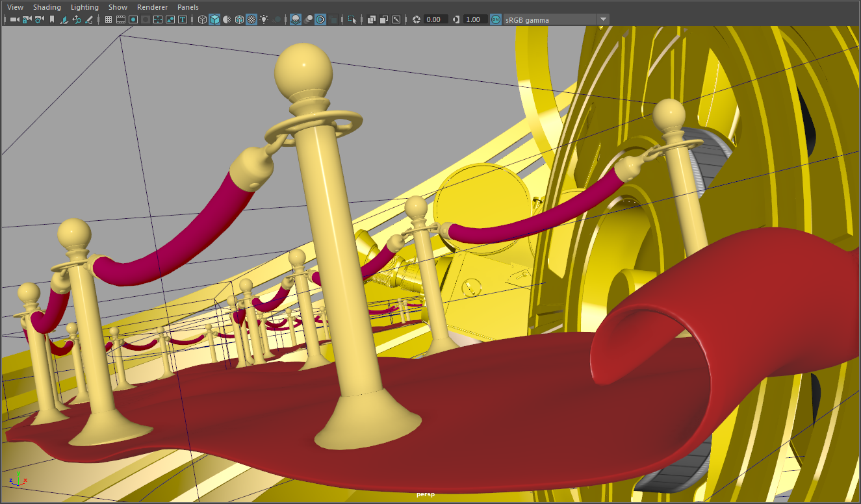Toggle the Textured display checker icon
Image resolution: width=861 pixels, height=504 pixels.
click(251, 19)
